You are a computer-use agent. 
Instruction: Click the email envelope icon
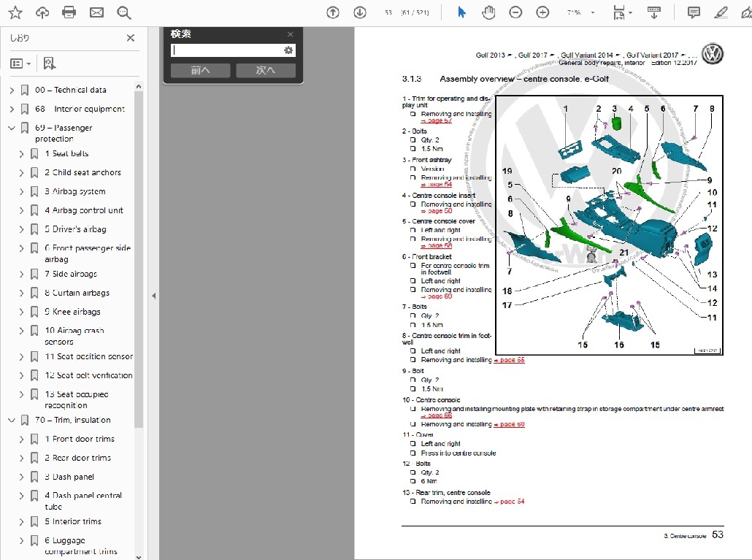[x=96, y=12]
